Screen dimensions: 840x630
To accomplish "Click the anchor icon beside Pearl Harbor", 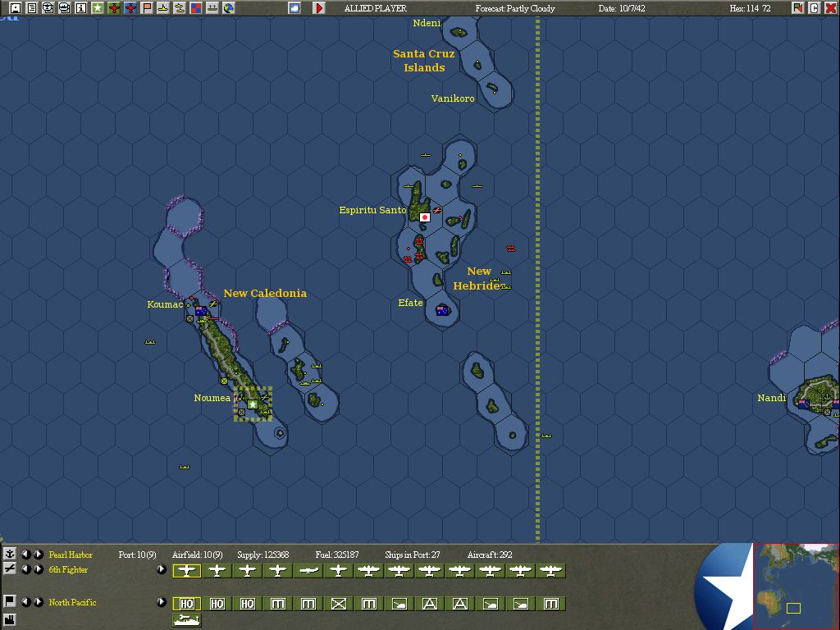I will (9, 554).
